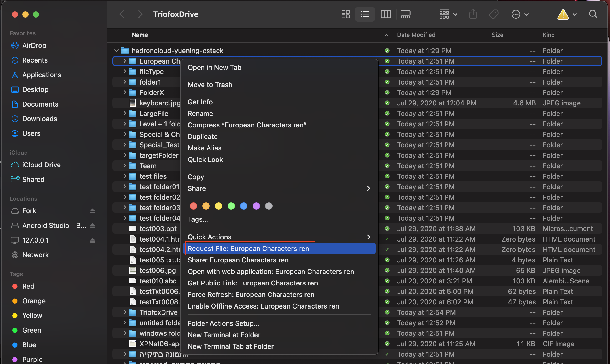Click the Share icon in toolbar
The image size is (610, 364).
[x=473, y=13]
